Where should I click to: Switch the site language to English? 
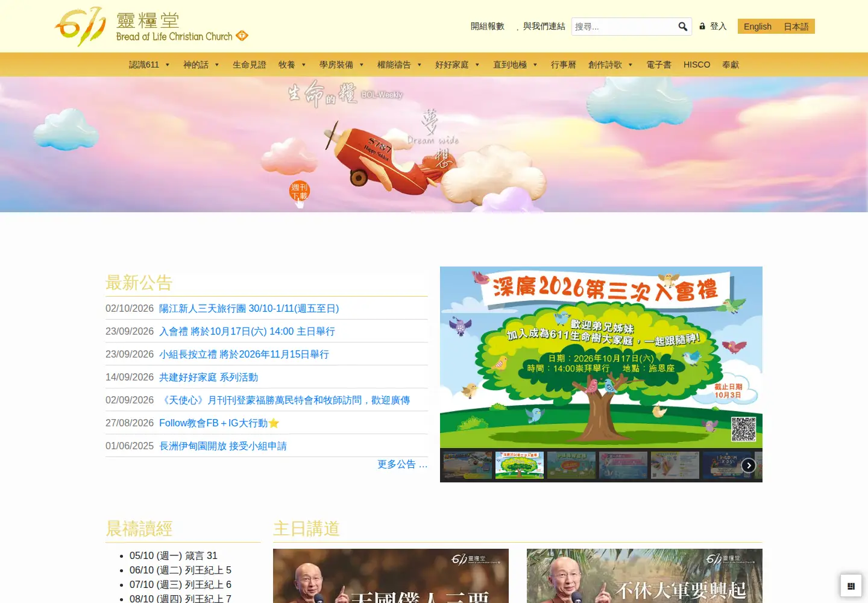pos(758,27)
